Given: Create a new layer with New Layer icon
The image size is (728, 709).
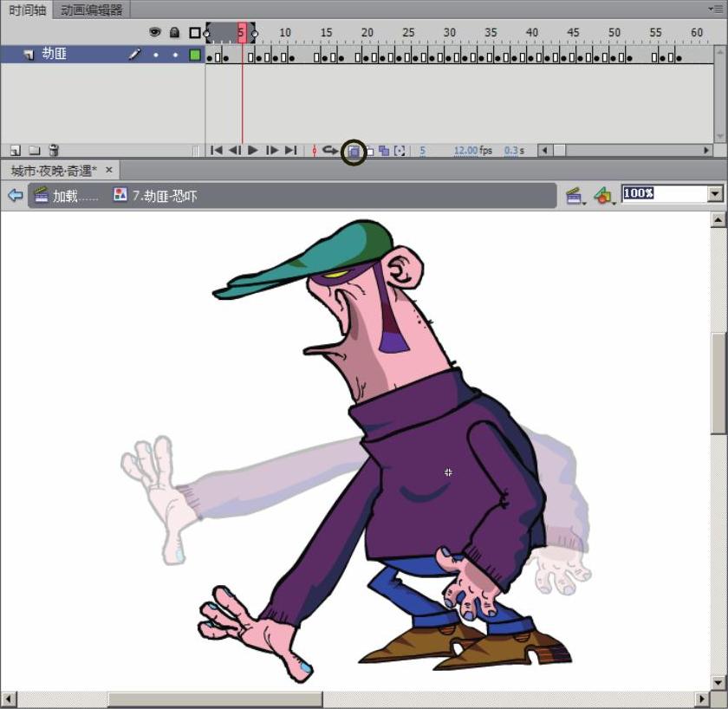Looking at the screenshot, I should (x=15, y=151).
